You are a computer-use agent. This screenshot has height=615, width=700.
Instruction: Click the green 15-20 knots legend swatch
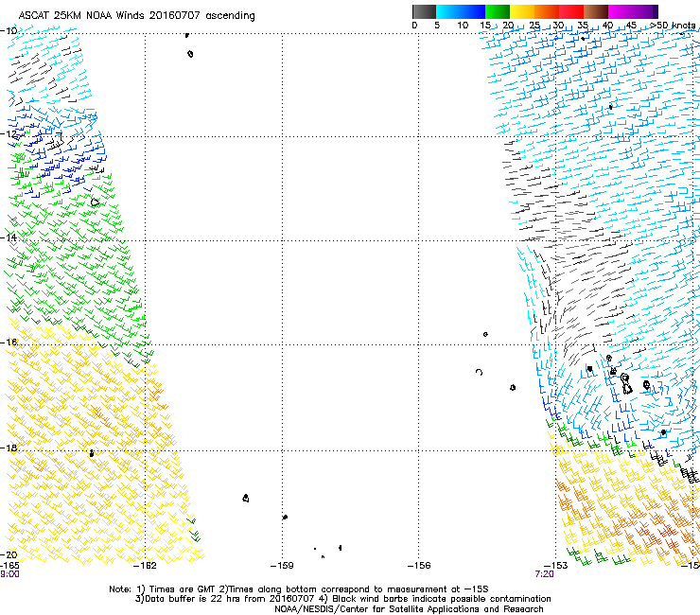coord(498,11)
